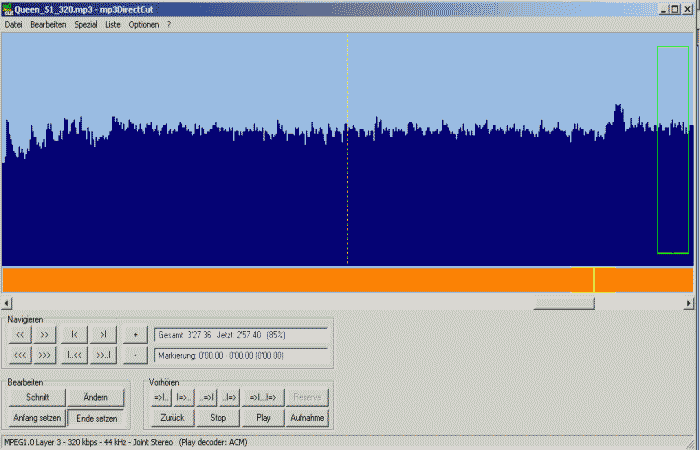700x450 pixels.
Task: Jump to end with '>|' button
Action: click(103, 334)
